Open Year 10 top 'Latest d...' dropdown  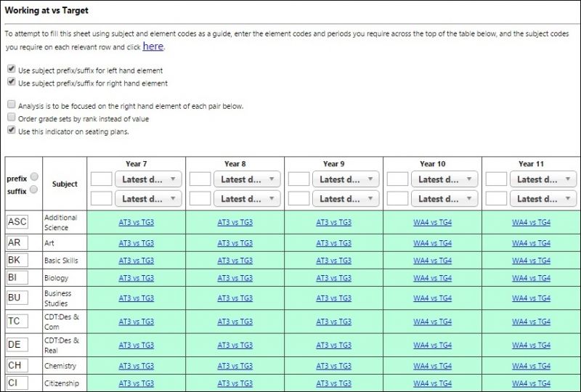click(x=444, y=179)
